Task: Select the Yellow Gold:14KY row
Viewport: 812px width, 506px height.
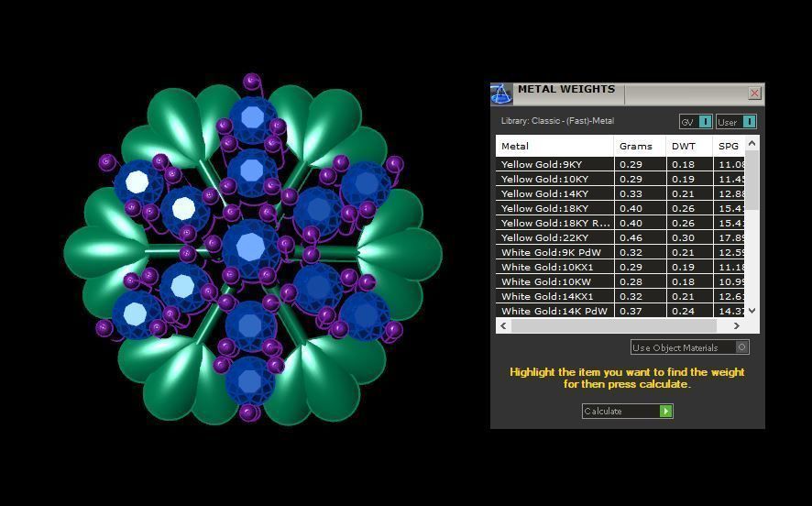Action: click(620, 193)
